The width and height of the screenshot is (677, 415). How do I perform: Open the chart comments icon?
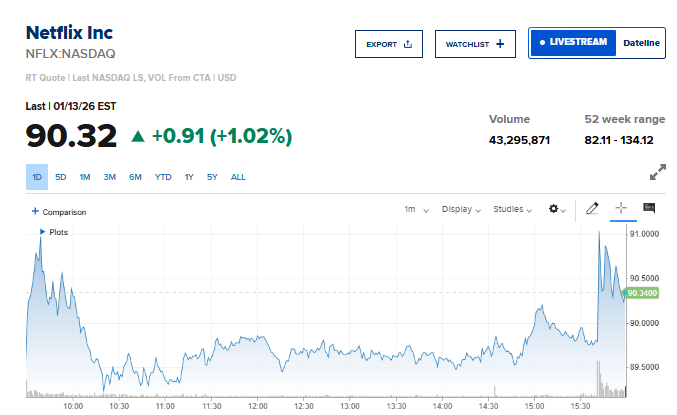click(649, 209)
